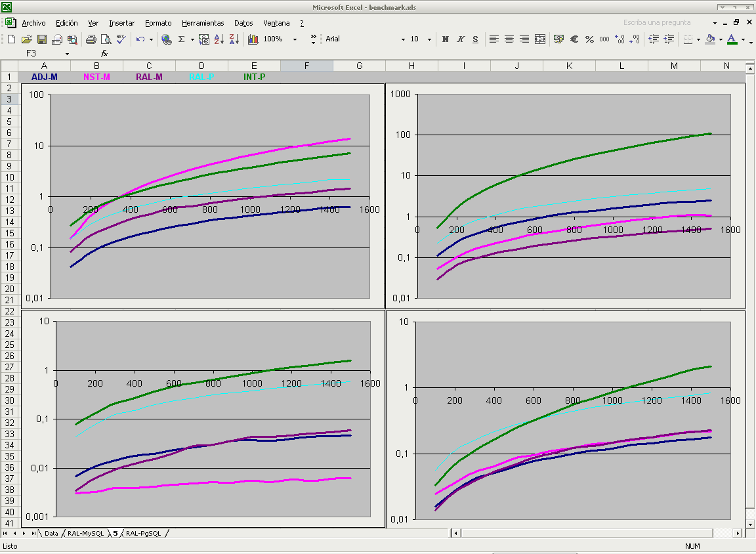Save the workbook with the floppy icon

[x=42, y=39]
